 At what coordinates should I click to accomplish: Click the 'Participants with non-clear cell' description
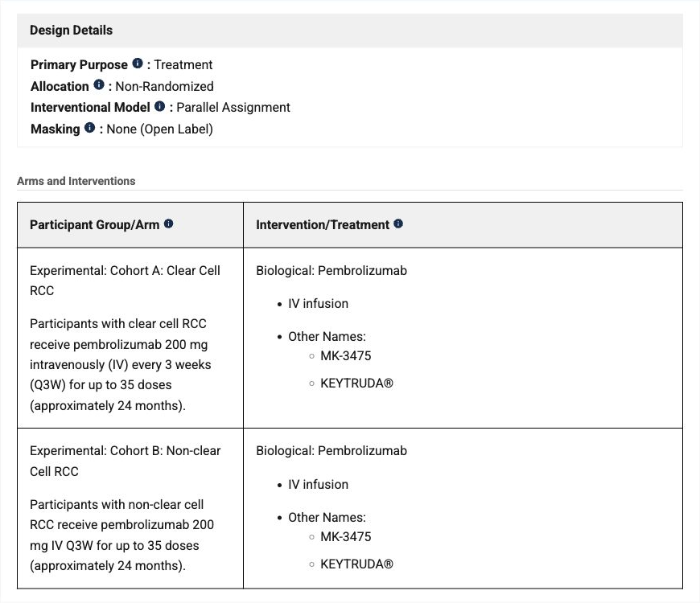(x=121, y=535)
